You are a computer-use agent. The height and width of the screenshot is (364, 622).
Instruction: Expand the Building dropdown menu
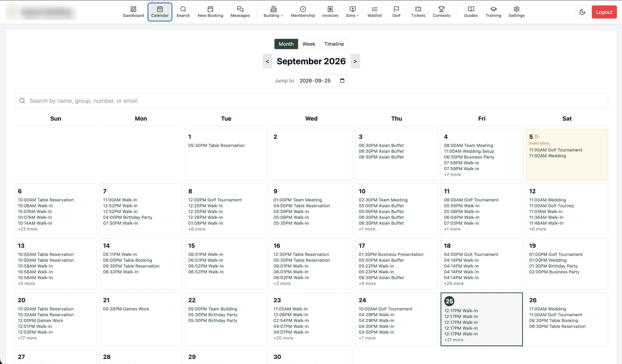(x=273, y=12)
